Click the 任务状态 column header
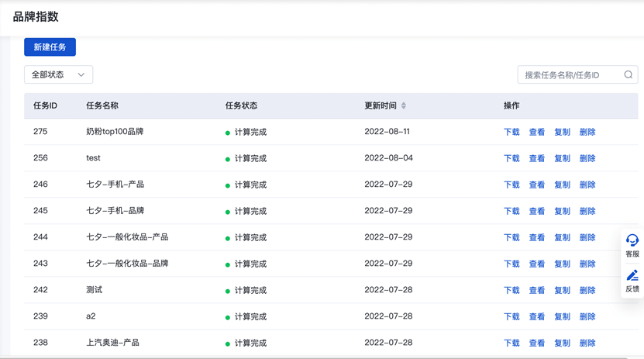Image resolution: width=644 pixels, height=359 pixels. click(x=241, y=105)
